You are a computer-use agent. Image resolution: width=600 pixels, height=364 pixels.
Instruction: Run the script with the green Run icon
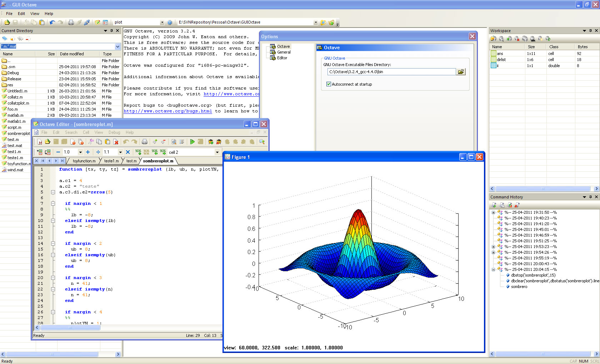coord(192,142)
